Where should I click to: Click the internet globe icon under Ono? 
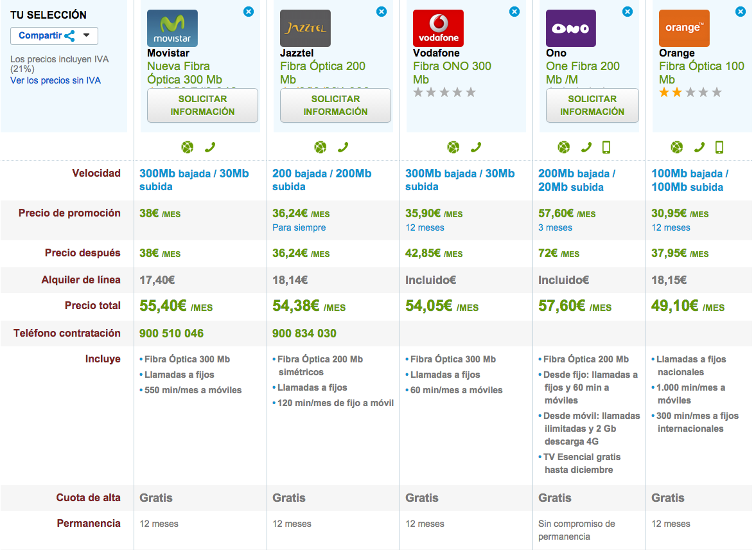click(x=563, y=147)
